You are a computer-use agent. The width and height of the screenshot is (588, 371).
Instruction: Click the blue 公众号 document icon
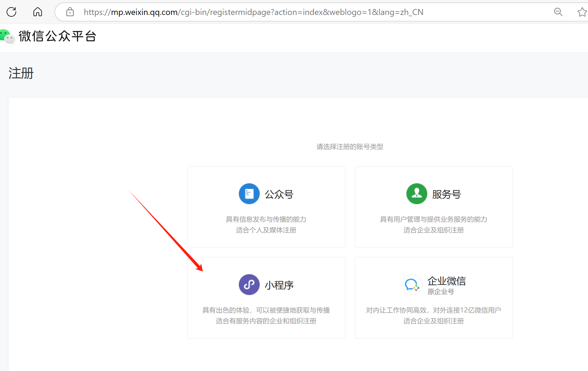(x=249, y=194)
